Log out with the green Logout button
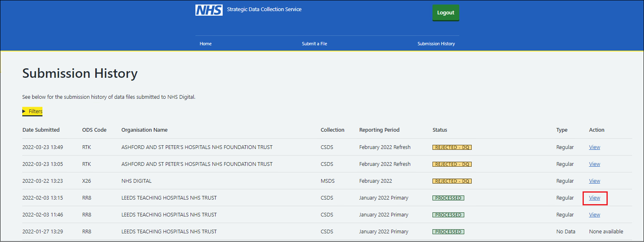This screenshot has width=644, height=242. coord(446,13)
